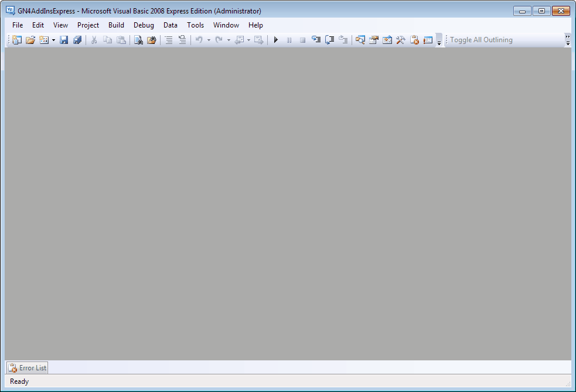This screenshot has height=392, width=576.
Task: Minimize the Visual Basic window
Action: [x=522, y=11]
